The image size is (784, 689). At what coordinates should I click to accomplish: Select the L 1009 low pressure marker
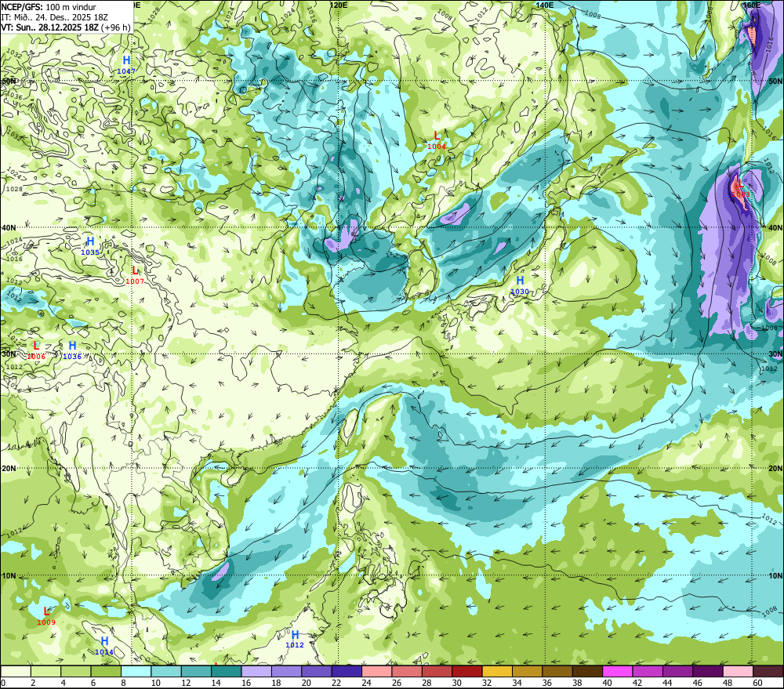pos(46,616)
